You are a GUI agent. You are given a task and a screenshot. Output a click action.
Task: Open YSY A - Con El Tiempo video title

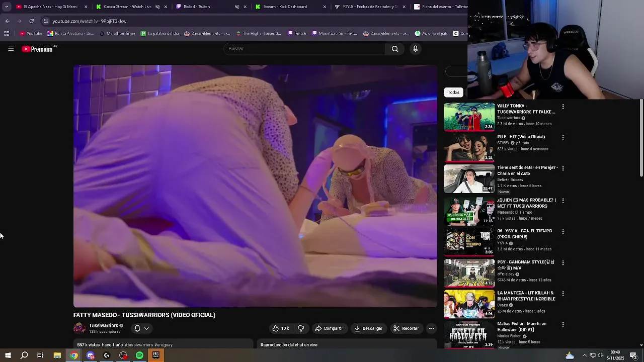[x=525, y=234]
